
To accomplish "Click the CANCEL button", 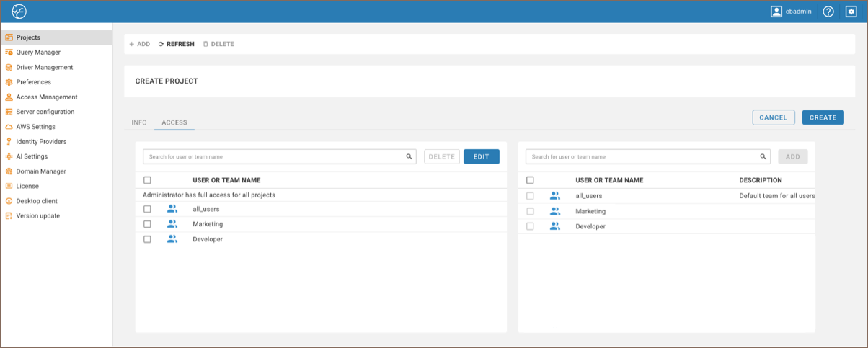I will coord(773,117).
